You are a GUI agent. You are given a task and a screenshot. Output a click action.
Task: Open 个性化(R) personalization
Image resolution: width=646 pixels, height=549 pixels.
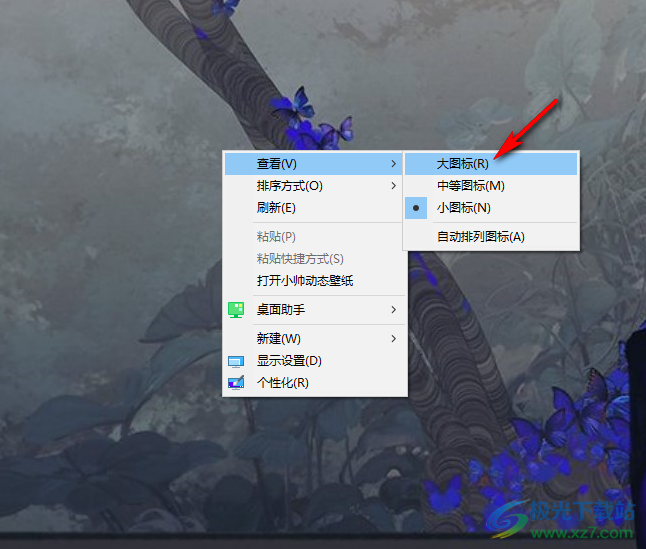pos(314,383)
